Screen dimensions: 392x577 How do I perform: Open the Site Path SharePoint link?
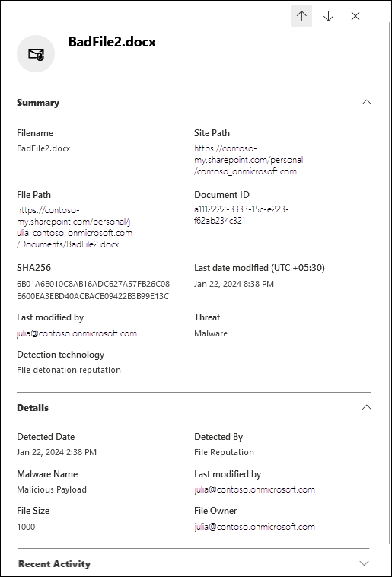pos(248,160)
